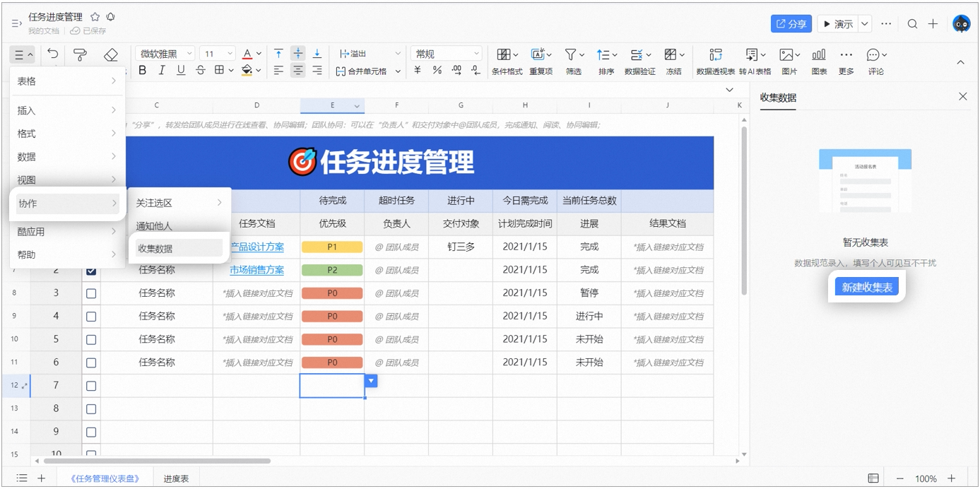Click the 冻结 freeze panes icon
980x489 pixels.
tap(674, 62)
